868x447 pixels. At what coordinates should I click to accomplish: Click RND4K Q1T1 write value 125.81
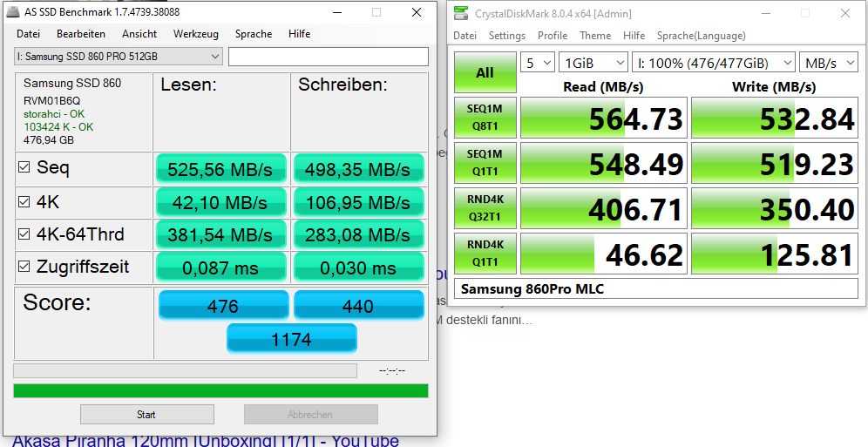click(x=775, y=254)
